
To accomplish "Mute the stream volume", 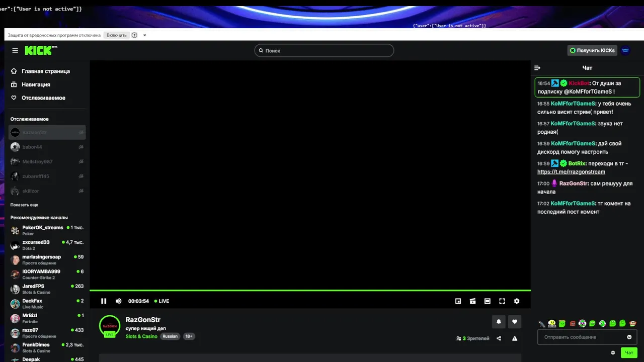I will tap(119, 301).
